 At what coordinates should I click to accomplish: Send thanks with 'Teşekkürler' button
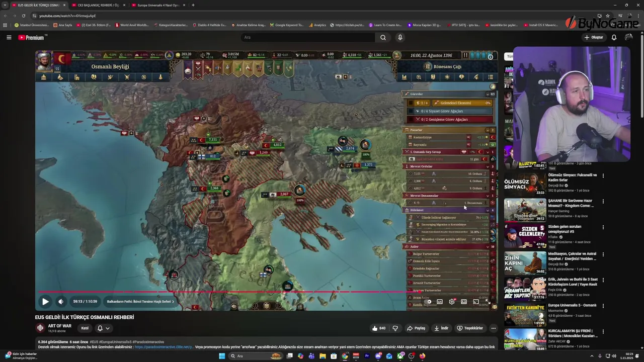[x=470, y=328]
